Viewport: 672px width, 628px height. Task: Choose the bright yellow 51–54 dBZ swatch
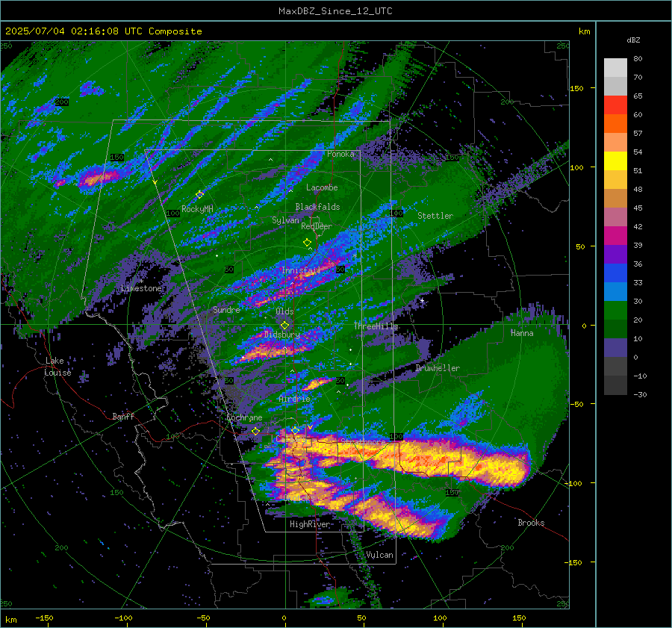615,161
